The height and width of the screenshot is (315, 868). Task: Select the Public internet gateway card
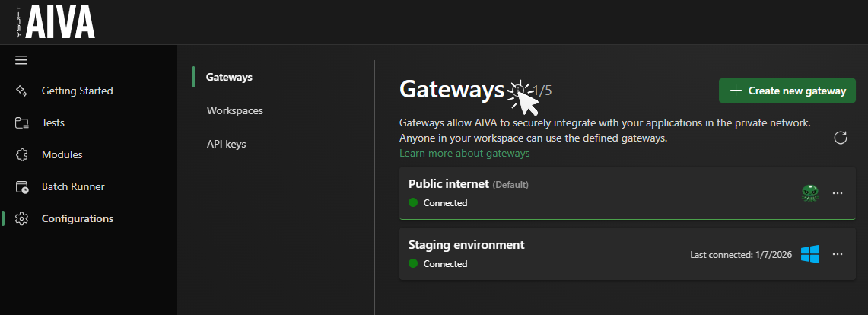tap(627, 193)
